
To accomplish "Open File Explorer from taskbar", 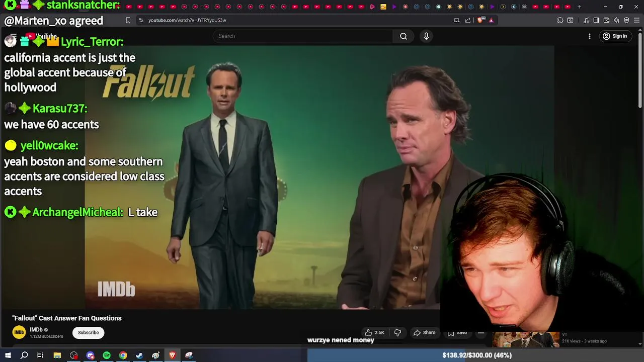I will tap(57, 355).
